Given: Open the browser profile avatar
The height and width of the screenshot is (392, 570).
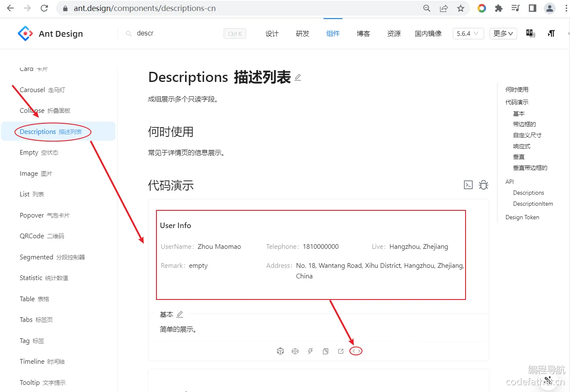Looking at the screenshot, I should pyautogui.click(x=549, y=8).
